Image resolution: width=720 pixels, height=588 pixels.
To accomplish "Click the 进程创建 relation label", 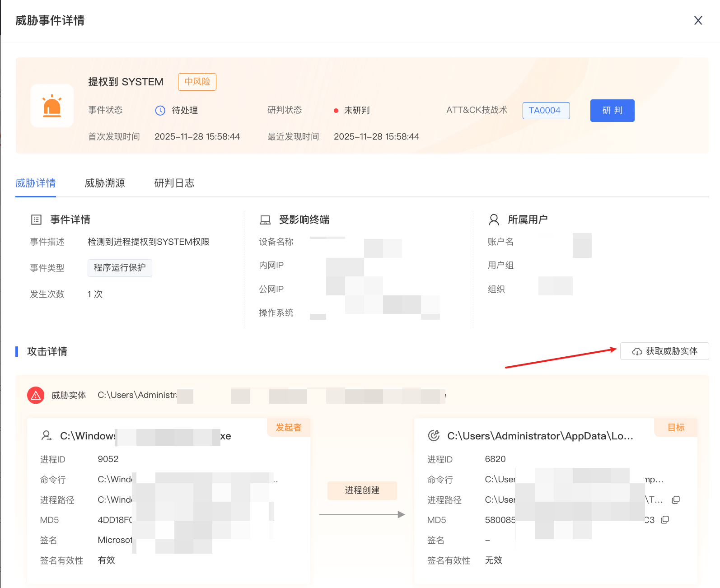I will click(362, 490).
